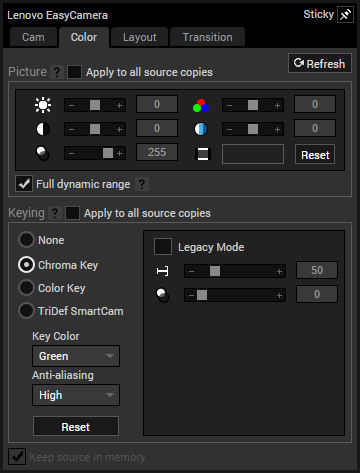Select the Color Key radio button
This screenshot has width=360, height=473.
click(26, 288)
